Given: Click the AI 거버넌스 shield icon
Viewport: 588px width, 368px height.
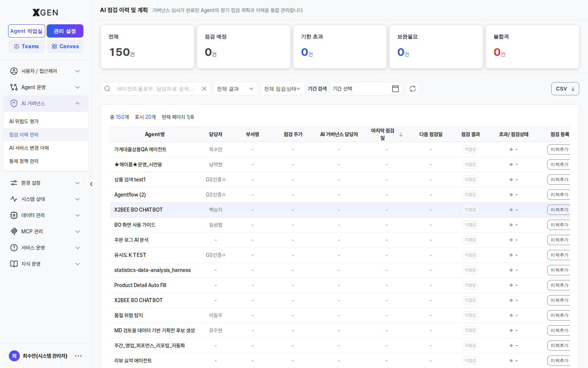Looking at the screenshot, I should coord(14,103).
